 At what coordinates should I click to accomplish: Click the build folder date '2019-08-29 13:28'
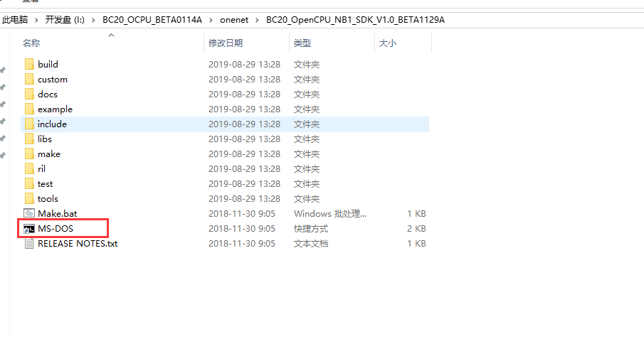244,64
